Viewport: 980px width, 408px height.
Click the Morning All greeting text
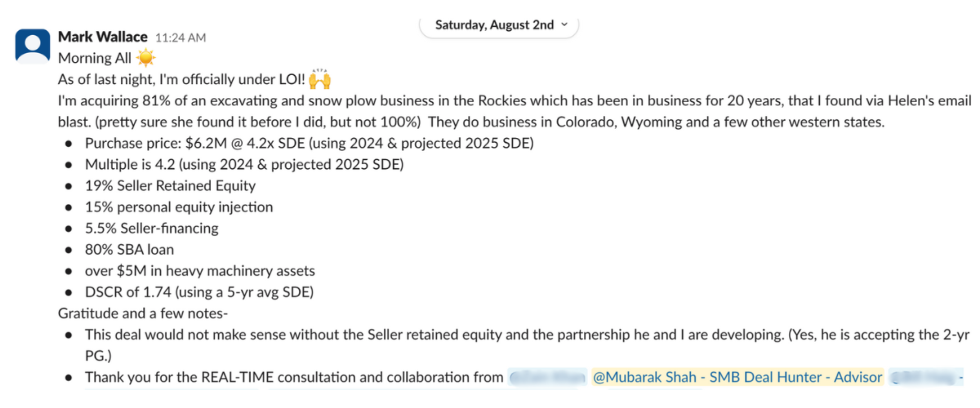click(x=95, y=59)
